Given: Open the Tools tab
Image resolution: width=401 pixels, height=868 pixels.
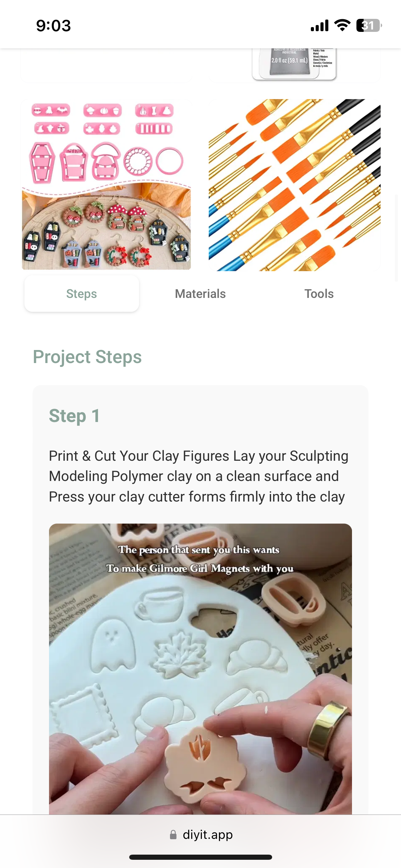Looking at the screenshot, I should tap(319, 294).
